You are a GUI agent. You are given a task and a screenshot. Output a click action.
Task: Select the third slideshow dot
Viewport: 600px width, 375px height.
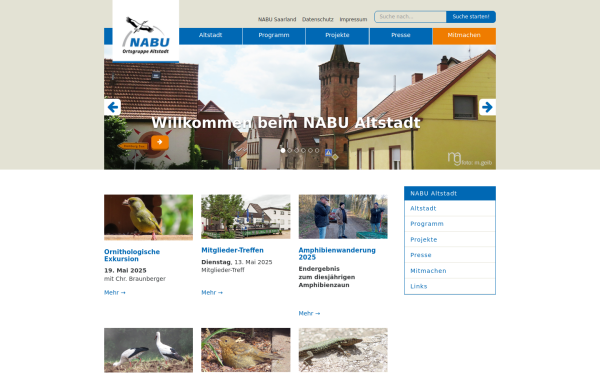(x=297, y=150)
